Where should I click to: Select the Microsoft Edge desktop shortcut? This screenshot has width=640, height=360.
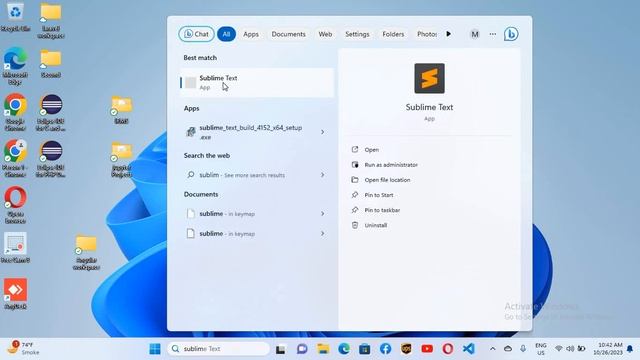pyautogui.click(x=16, y=67)
